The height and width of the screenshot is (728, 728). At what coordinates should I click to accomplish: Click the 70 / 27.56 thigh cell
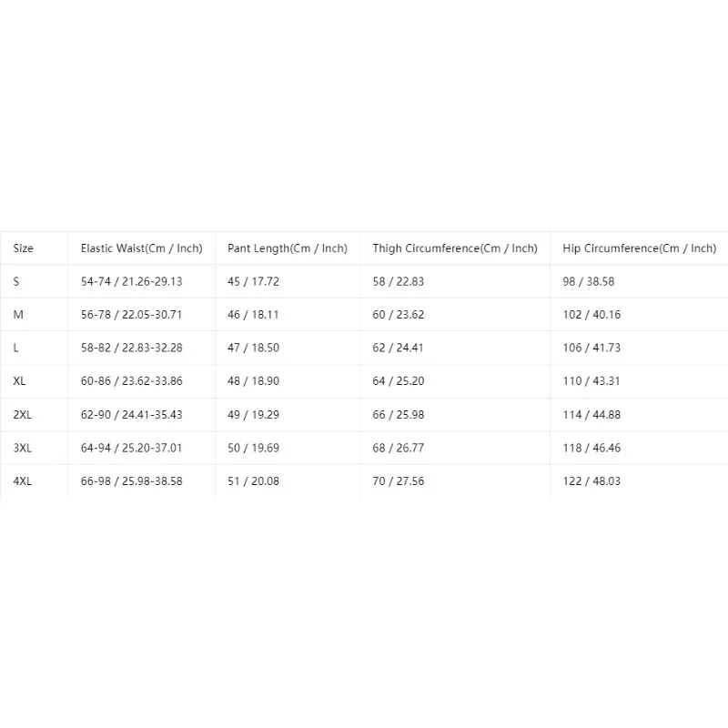[399, 481]
